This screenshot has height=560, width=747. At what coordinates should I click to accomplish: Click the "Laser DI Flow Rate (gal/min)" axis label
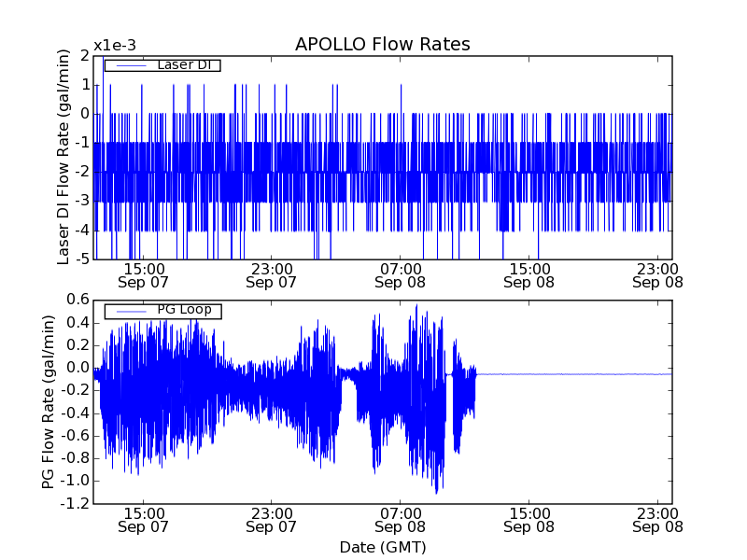tap(63, 157)
